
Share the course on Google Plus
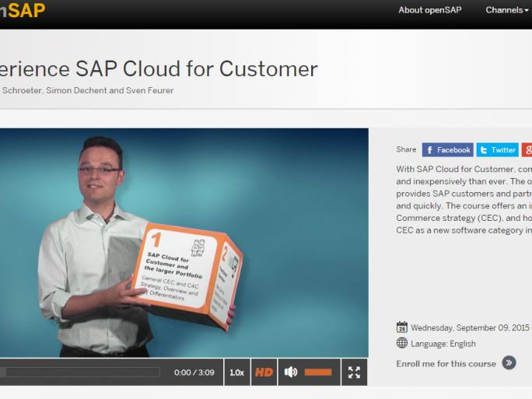coord(527,149)
